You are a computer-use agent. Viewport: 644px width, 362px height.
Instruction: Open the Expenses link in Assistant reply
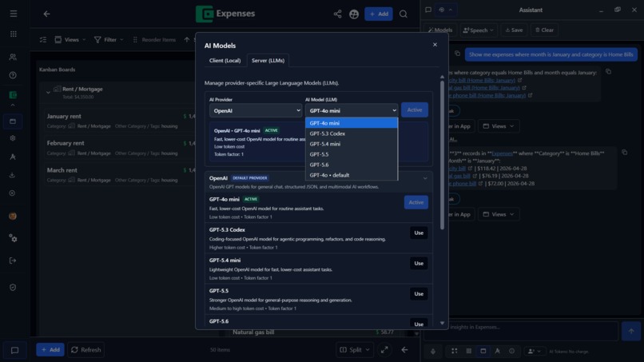503,153
